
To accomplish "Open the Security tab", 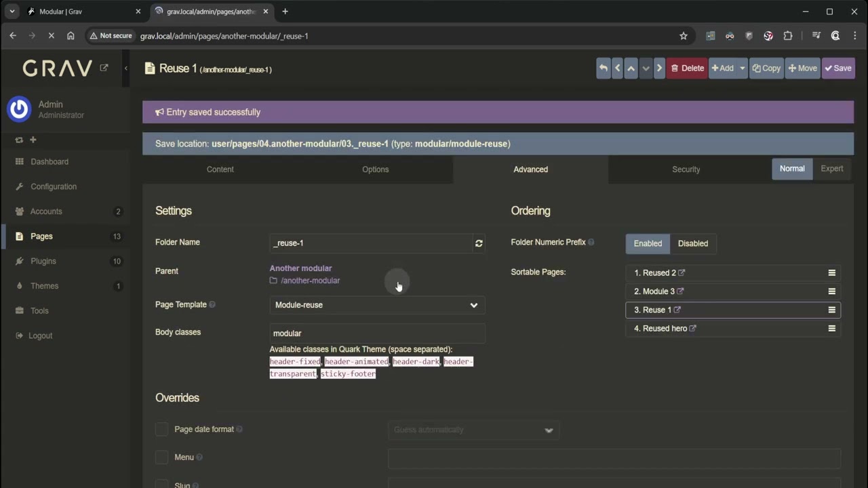I will tap(686, 169).
